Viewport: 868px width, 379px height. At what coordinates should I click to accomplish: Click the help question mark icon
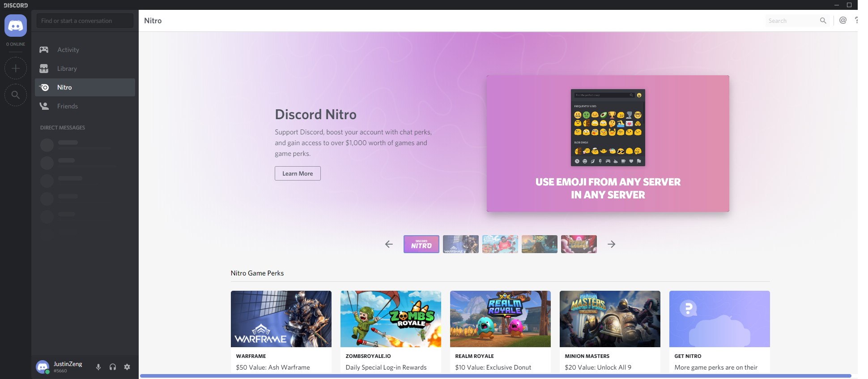pyautogui.click(x=855, y=20)
